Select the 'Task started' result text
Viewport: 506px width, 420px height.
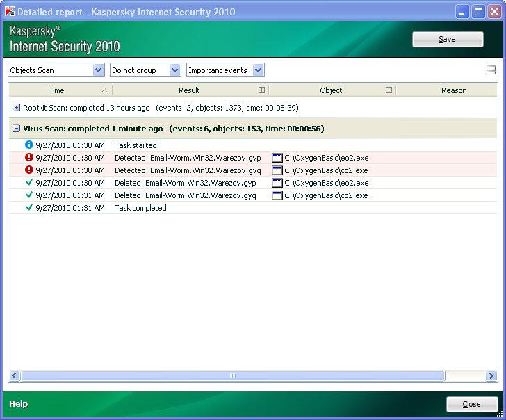[x=136, y=145]
